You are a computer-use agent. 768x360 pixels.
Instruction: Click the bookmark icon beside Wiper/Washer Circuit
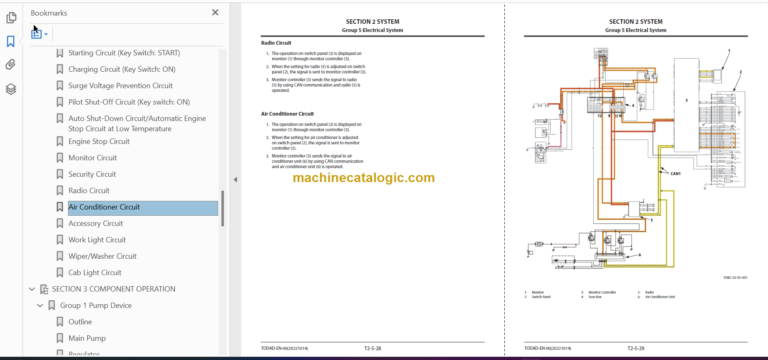click(x=60, y=256)
